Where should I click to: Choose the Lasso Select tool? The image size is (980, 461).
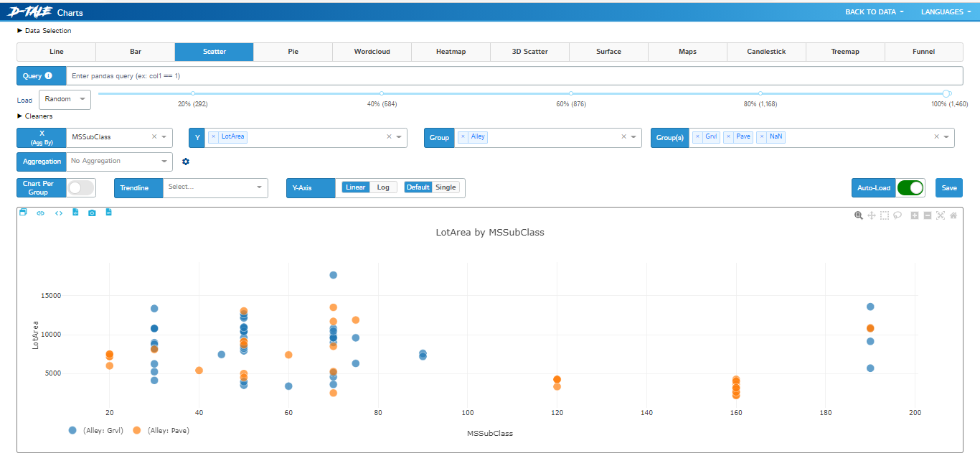coord(896,215)
